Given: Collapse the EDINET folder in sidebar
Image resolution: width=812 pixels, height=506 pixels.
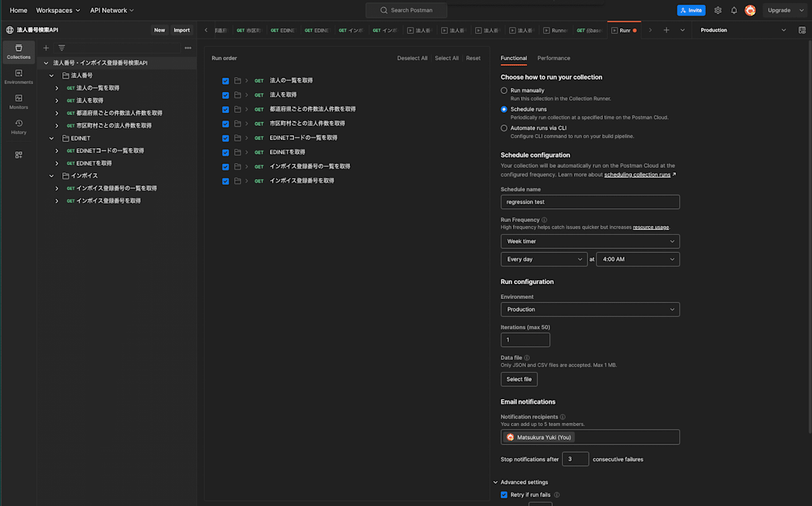Looking at the screenshot, I should pos(51,138).
